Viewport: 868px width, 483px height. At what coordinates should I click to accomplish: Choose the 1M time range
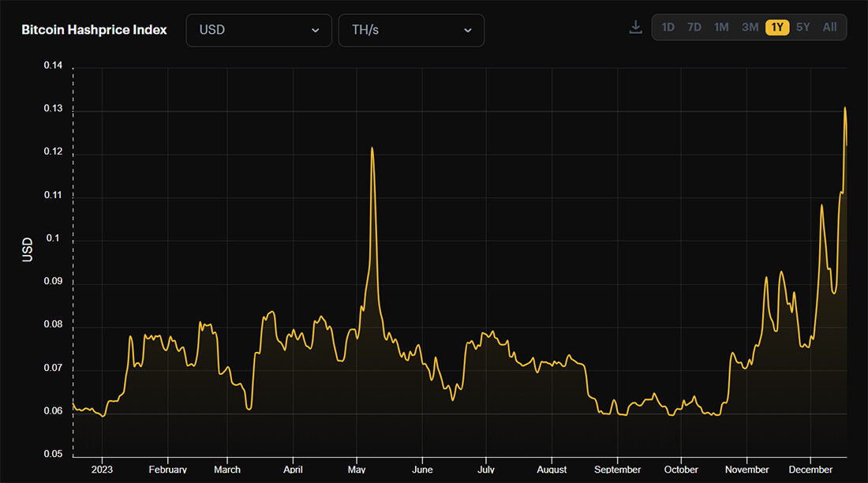(721, 27)
